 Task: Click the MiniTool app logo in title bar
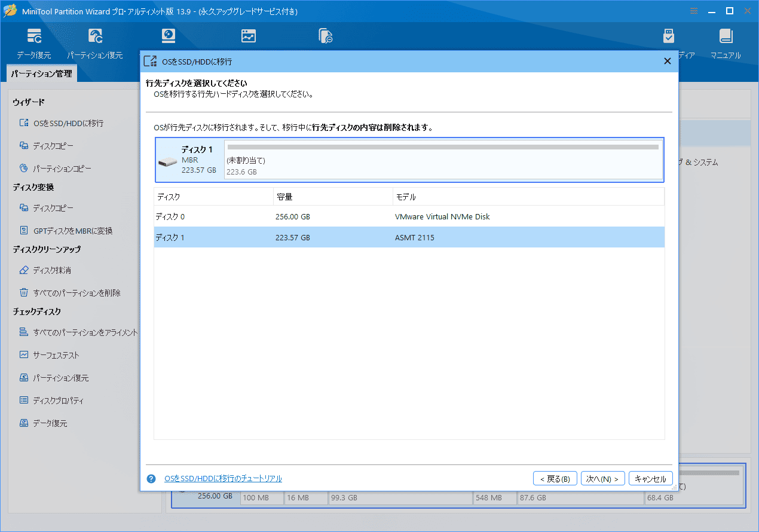pos(10,11)
